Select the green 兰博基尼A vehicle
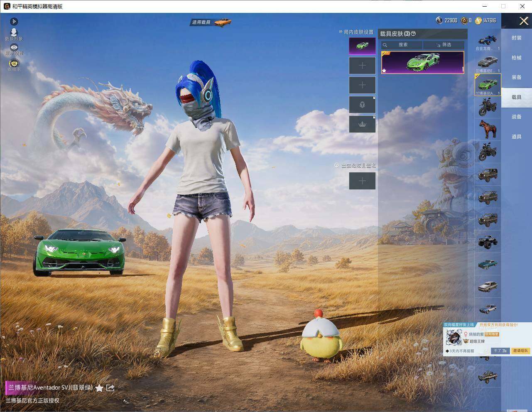Image resolution: width=532 pixels, height=412 pixels. (488, 85)
